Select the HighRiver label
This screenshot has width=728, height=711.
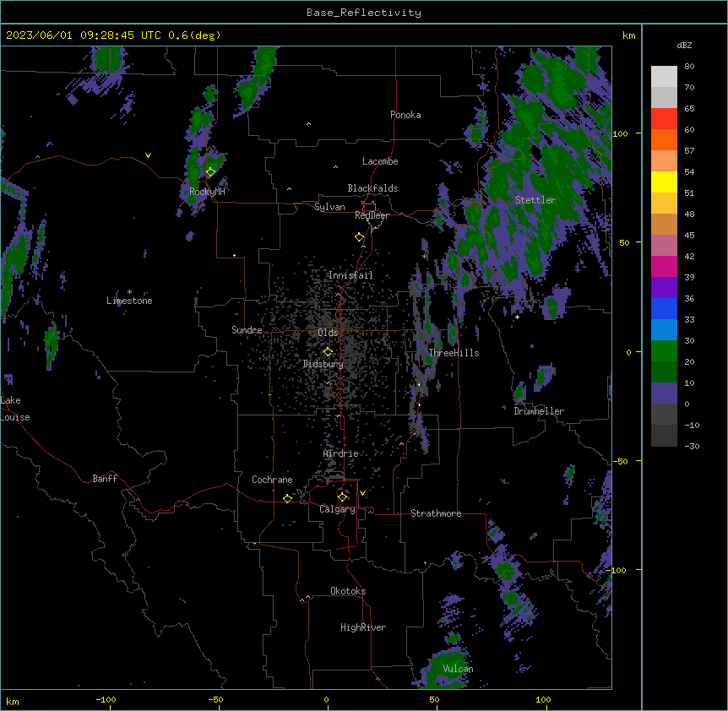(x=363, y=627)
